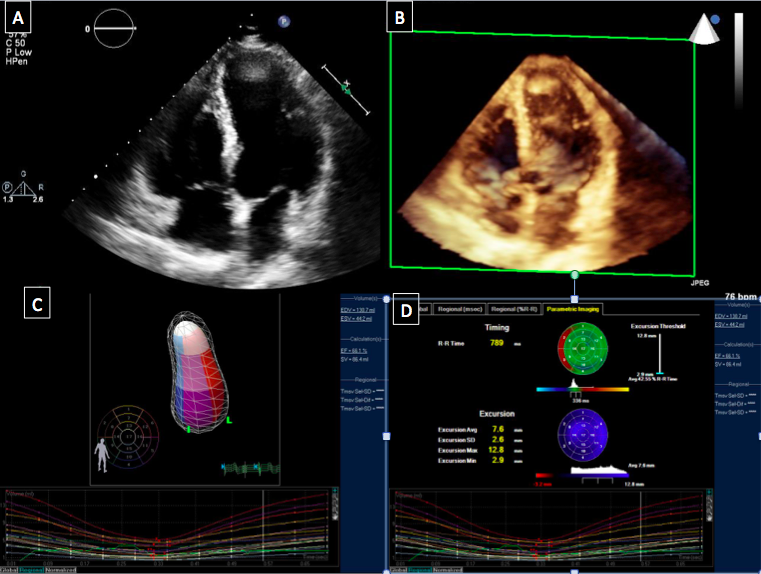Click the Excursion bullseye map in panel D
761x574 pixels.
(582, 435)
